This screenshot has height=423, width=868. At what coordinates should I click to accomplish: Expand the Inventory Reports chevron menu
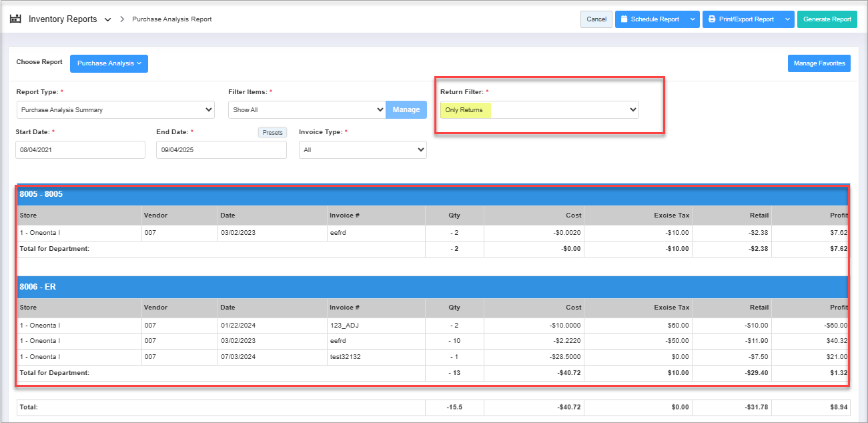pyautogui.click(x=107, y=19)
